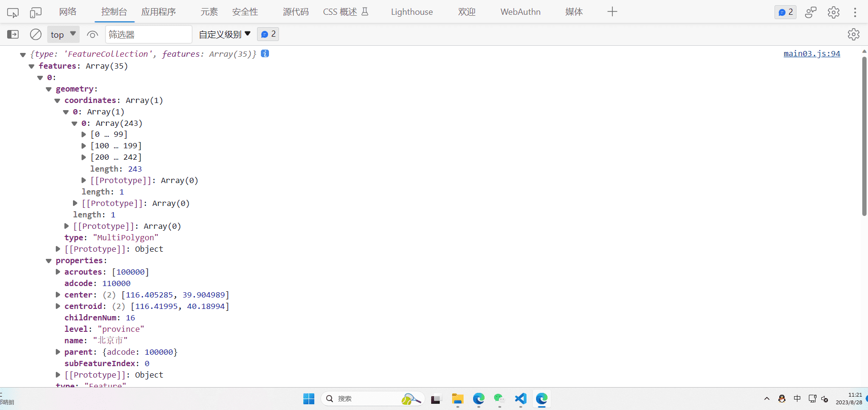Screen dimensions: 868x410
Task: Open File Explorer from the taskbar
Action: pos(458,399)
